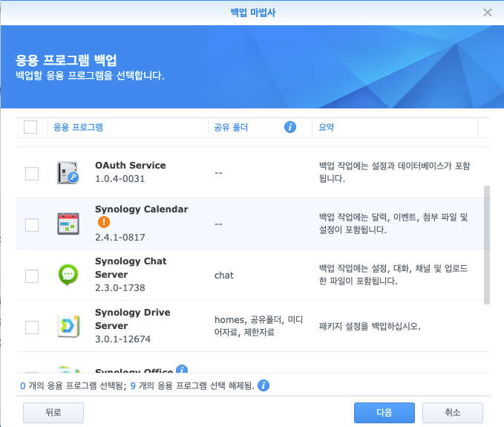504x427 pixels.
Task: Click the info icon after 선택 해제됨 status
Action: point(264,385)
